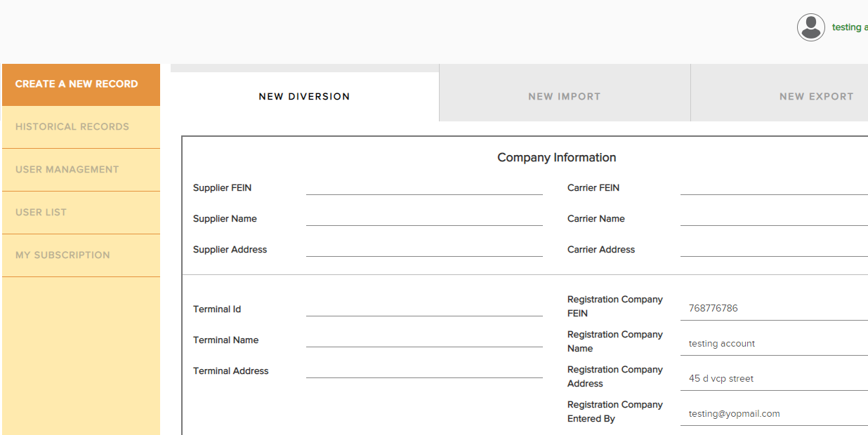Screen dimensions: 868x435
Task: Click the Terminal Name label
Action: pos(225,340)
